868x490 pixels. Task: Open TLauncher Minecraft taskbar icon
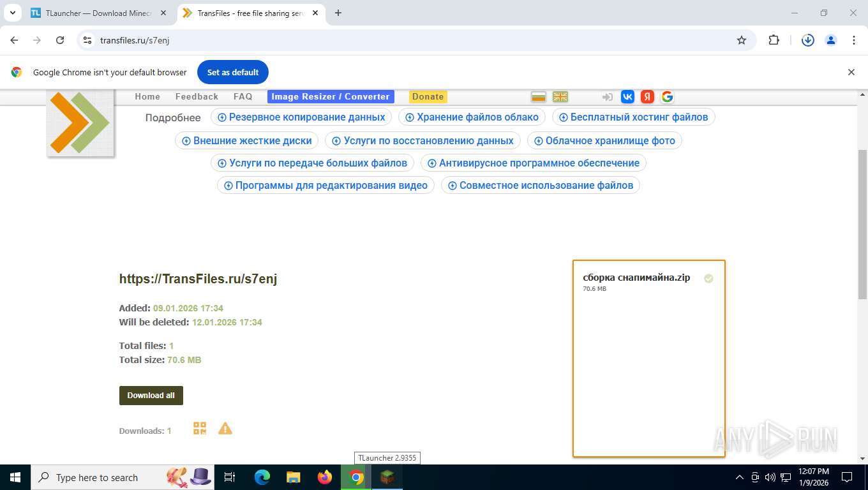point(387,477)
